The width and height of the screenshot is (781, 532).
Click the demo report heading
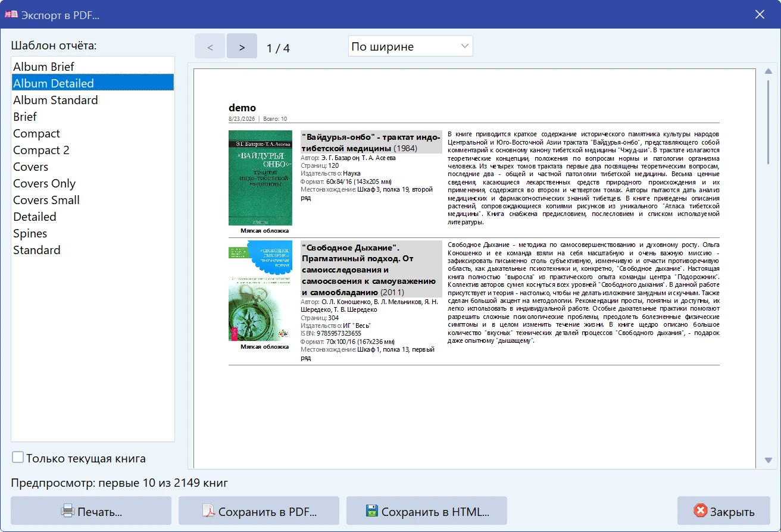pos(242,108)
